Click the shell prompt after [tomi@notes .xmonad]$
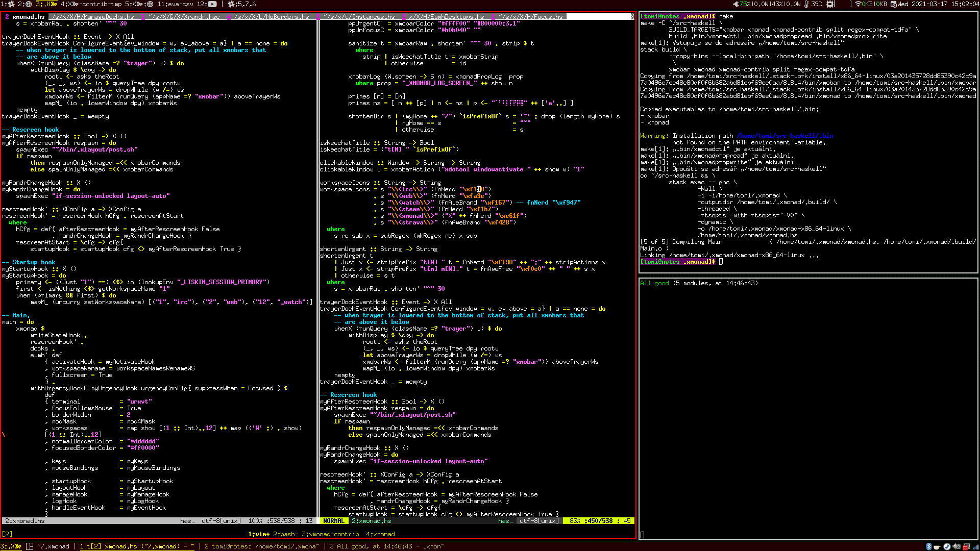This screenshot has width=980, height=551. 721,262
